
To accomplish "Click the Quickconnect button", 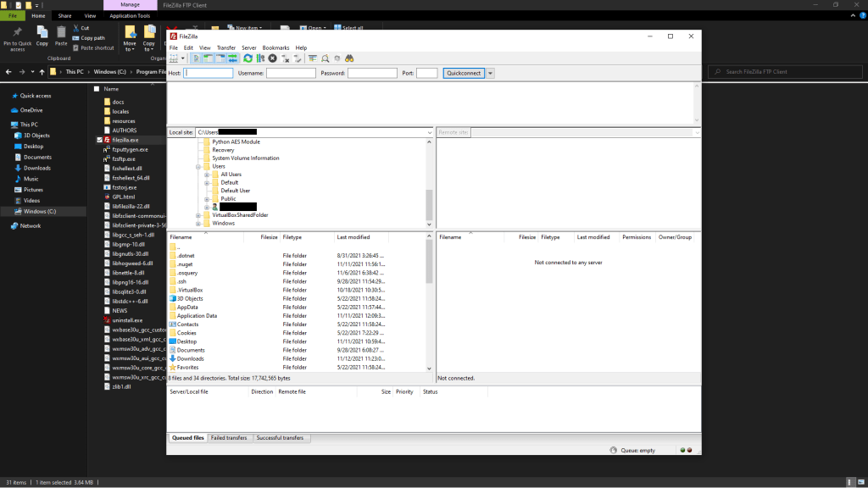I will coord(463,74).
